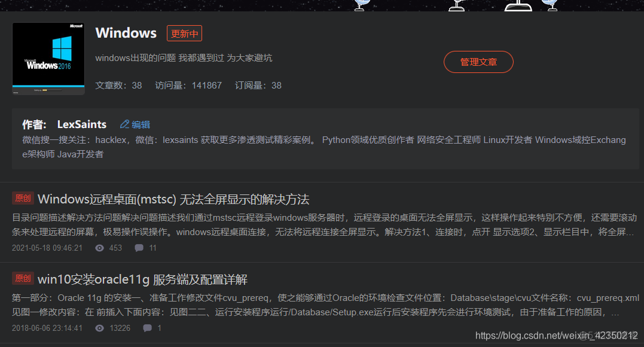644x347 pixels.
Task: Click the 管理文章 button
Action: (x=478, y=62)
